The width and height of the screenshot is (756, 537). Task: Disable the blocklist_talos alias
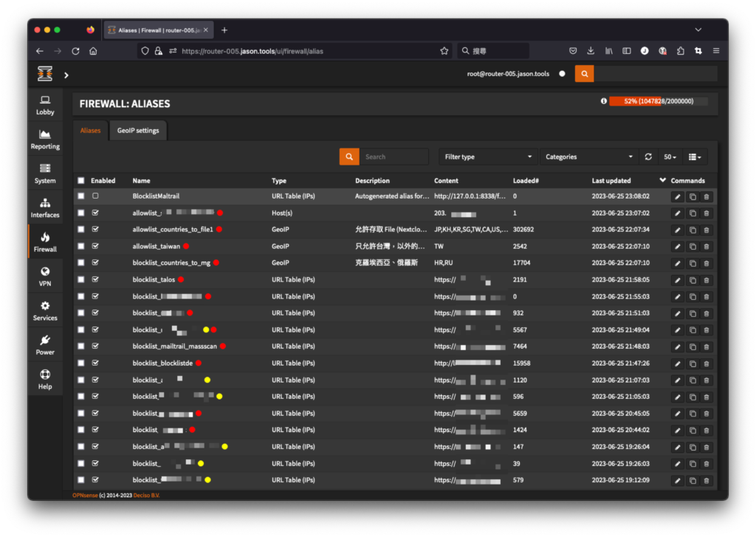[x=95, y=279]
